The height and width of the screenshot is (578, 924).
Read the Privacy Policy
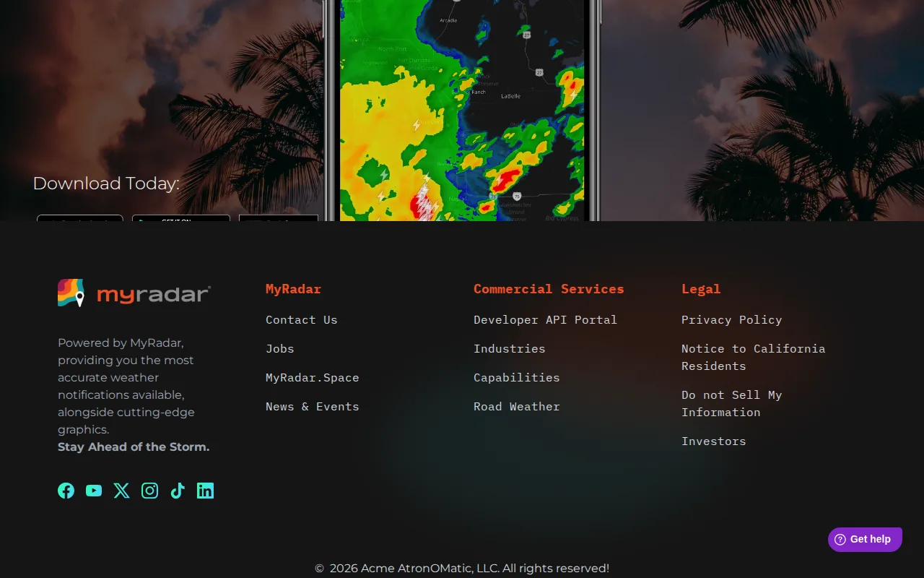731,319
